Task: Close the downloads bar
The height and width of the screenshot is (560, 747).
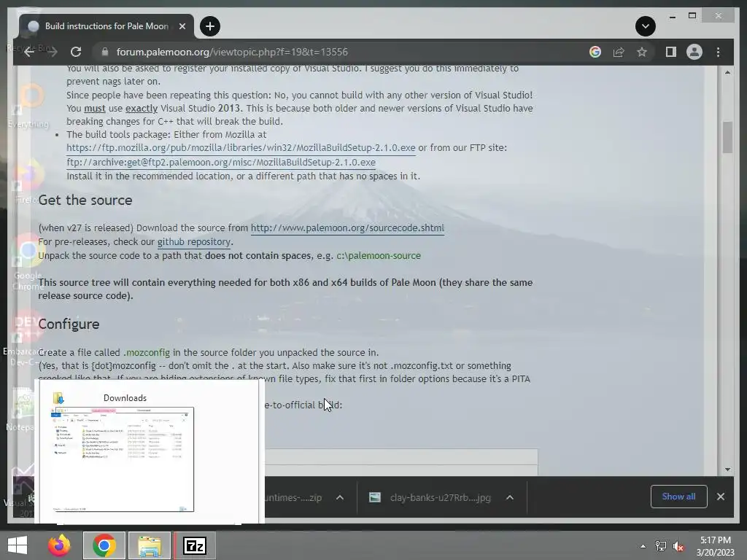Action: [x=720, y=497]
